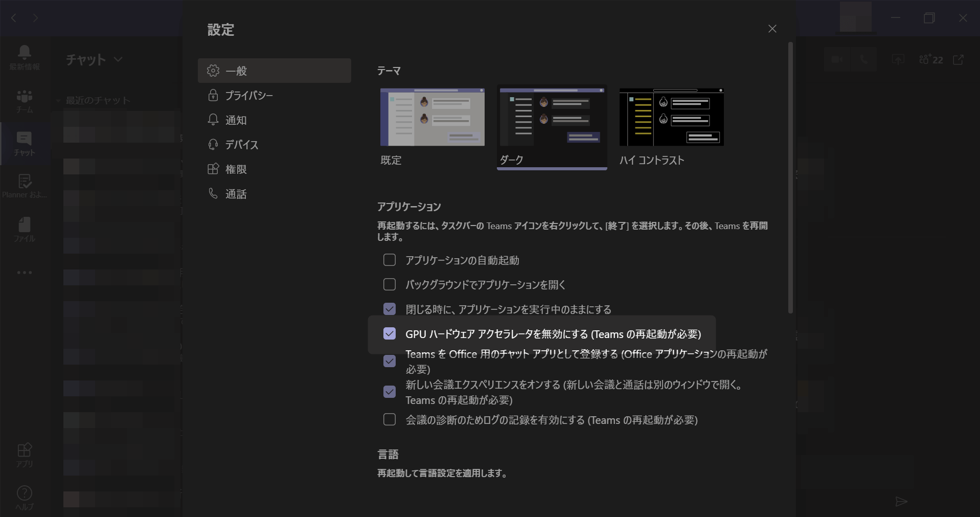The height and width of the screenshot is (517, 980).
Task: Select the ハイ コントラスト theme thumbnail
Action: coord(672,117)
